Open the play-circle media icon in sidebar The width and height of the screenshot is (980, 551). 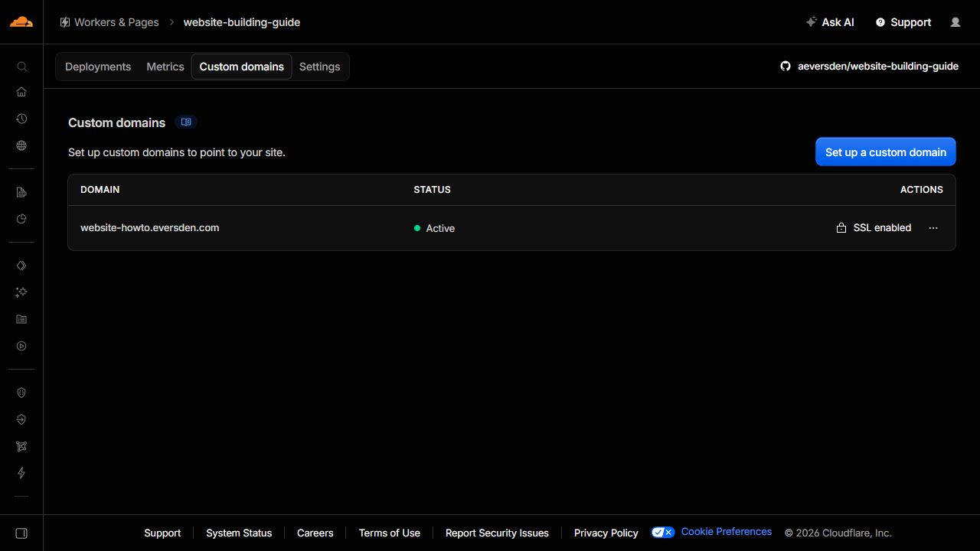point(21,346)
